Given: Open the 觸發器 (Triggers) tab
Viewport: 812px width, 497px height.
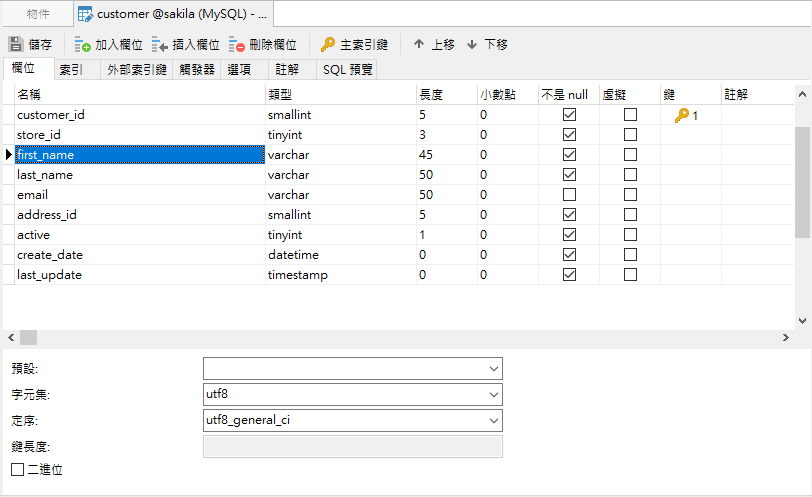Looking at the screenshot, I should click(x=197, y=70).
